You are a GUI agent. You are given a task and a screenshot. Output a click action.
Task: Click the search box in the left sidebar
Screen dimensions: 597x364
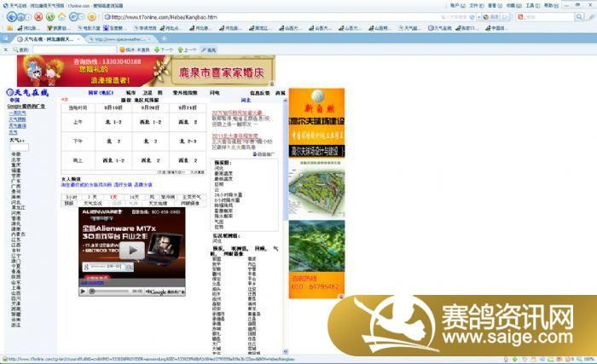(23, 147)
